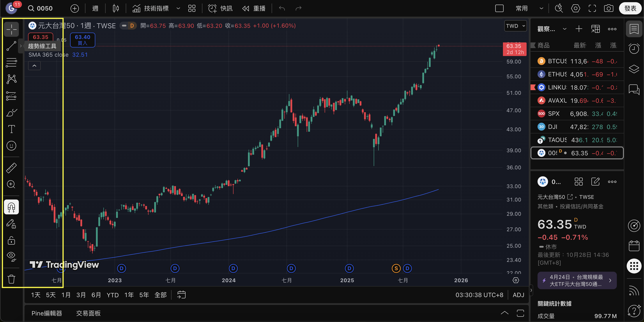The height and width of the screenshot is (322, 644).
Task: Select the text annotation tool
Action: click(x=11, y=129)
